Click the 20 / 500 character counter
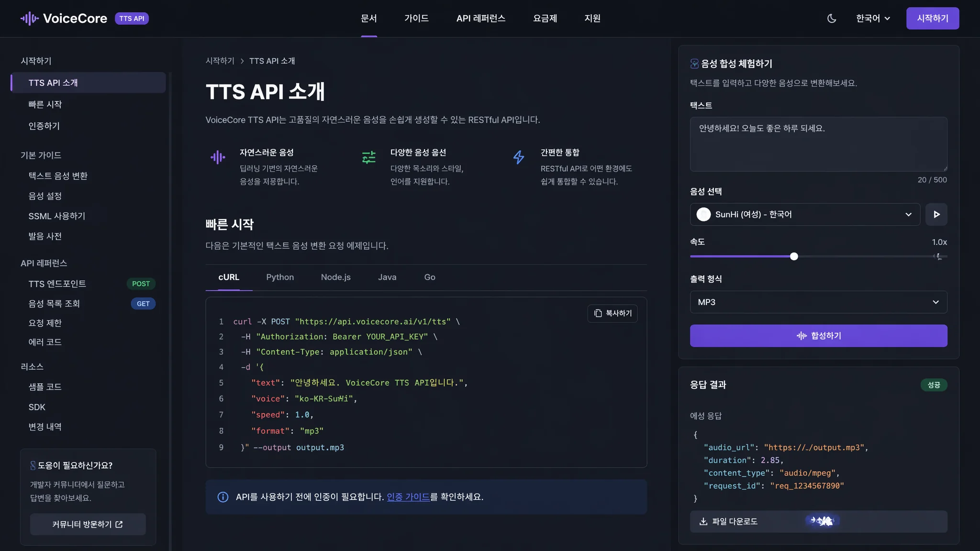 932,180
